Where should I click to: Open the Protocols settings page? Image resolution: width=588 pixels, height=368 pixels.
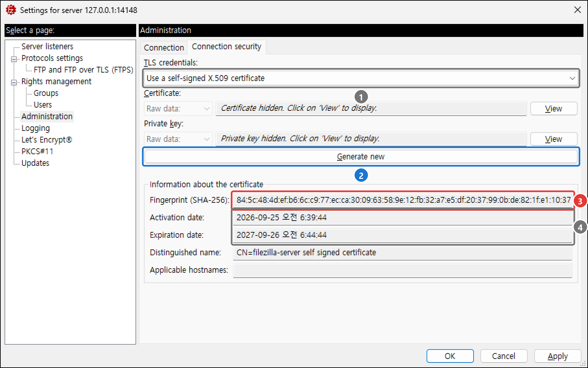[x=52, y=58]
